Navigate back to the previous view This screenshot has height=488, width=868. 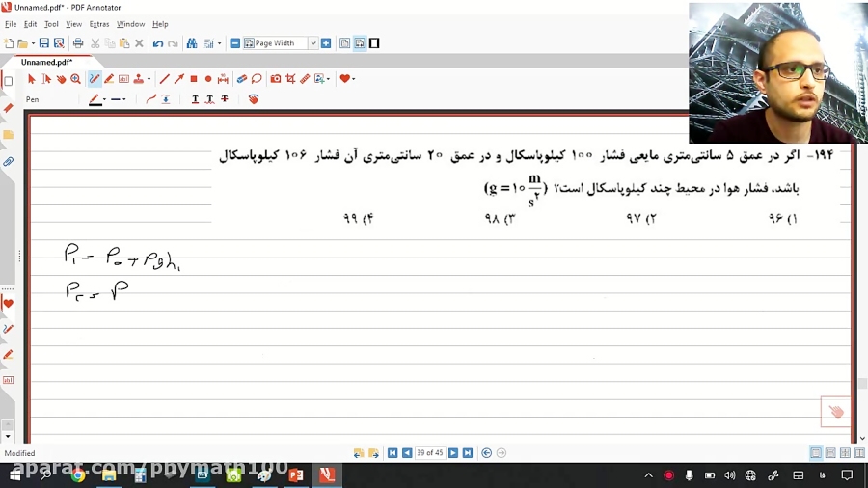487,453
